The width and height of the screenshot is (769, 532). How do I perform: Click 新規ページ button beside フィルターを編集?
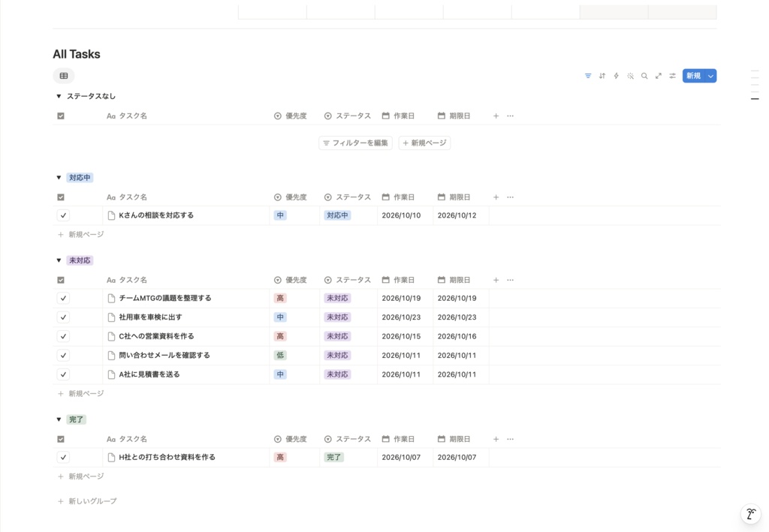[425, 143]
